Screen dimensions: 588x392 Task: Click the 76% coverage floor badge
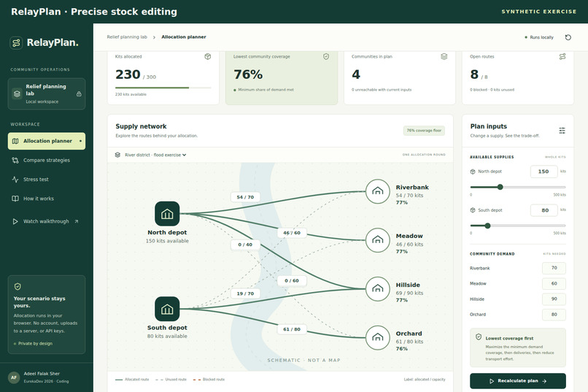[424, 131]
